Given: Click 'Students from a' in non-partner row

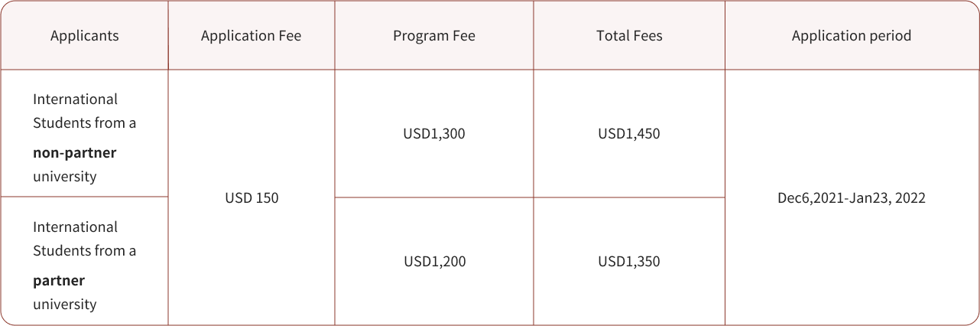Looking at the screenshot, I should pyautogui.click(x=85, y=123).
